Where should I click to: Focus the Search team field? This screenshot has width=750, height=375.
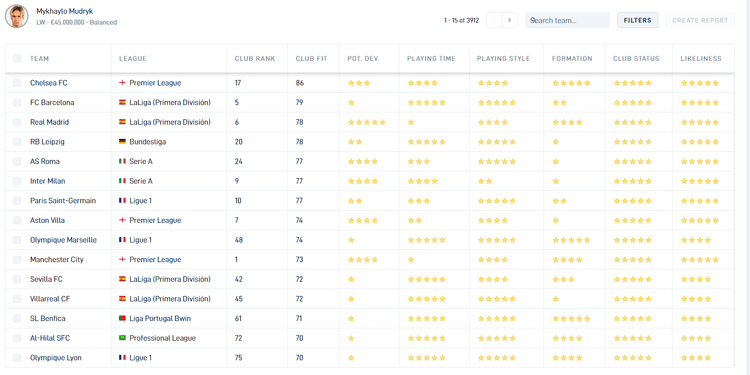[568, 20]
